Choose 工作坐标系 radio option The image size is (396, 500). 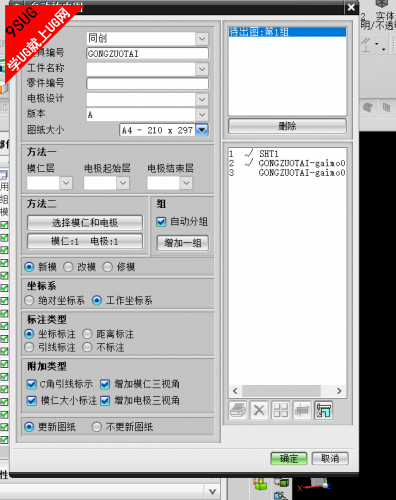[x=97, y=300]
